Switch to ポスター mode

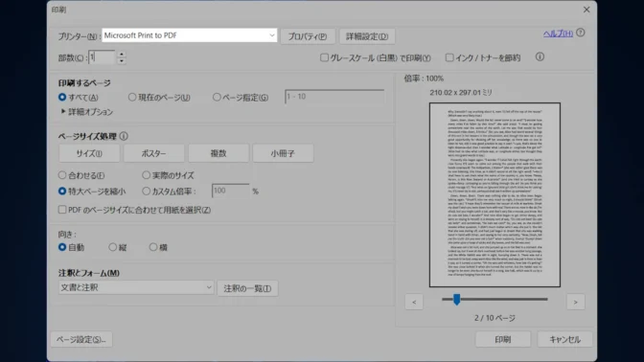pyautogui.click(x=153, y=153)
